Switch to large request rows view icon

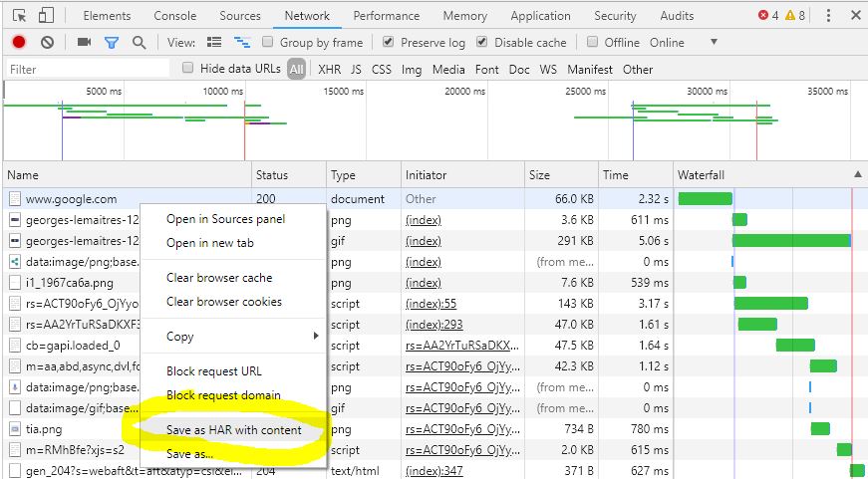[213, 43]
